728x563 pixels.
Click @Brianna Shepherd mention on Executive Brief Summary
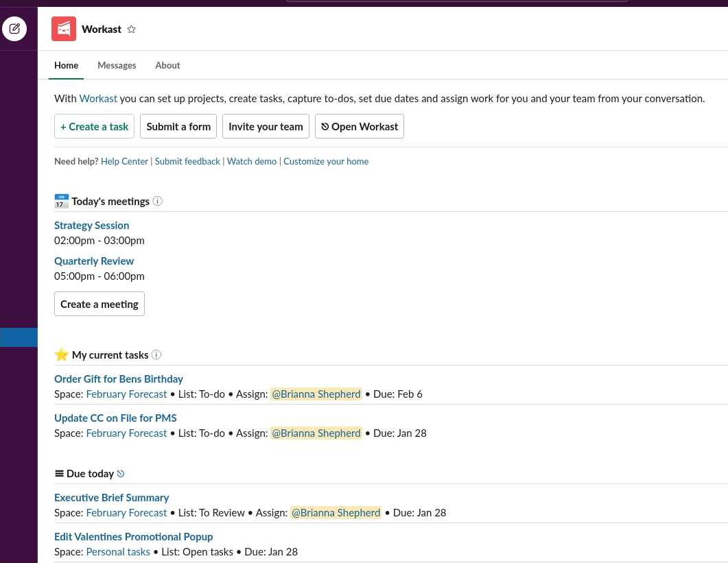tap(336, 514)
